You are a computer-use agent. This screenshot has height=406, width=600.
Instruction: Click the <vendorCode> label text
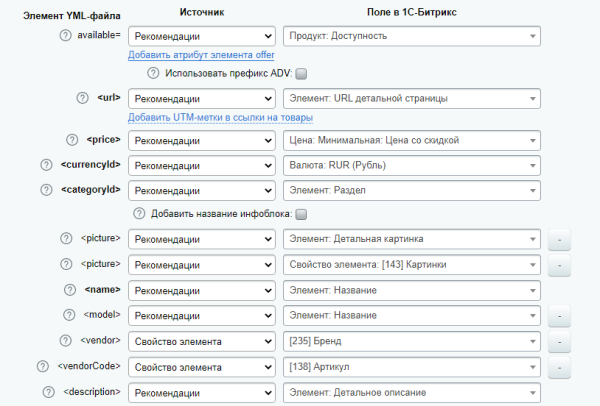pyautogui.click(x=89, y=366)
